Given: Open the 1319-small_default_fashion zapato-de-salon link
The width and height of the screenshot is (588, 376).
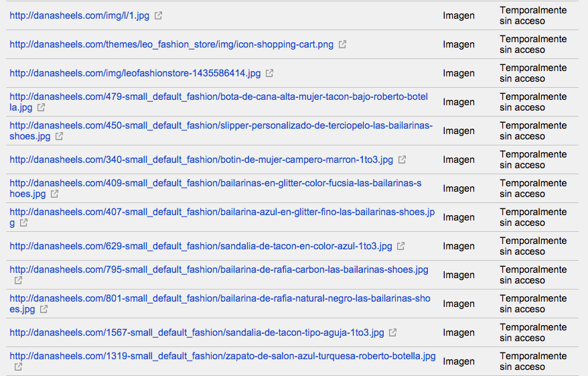Looking at the screenshot, I should click(x=223, y=356).
